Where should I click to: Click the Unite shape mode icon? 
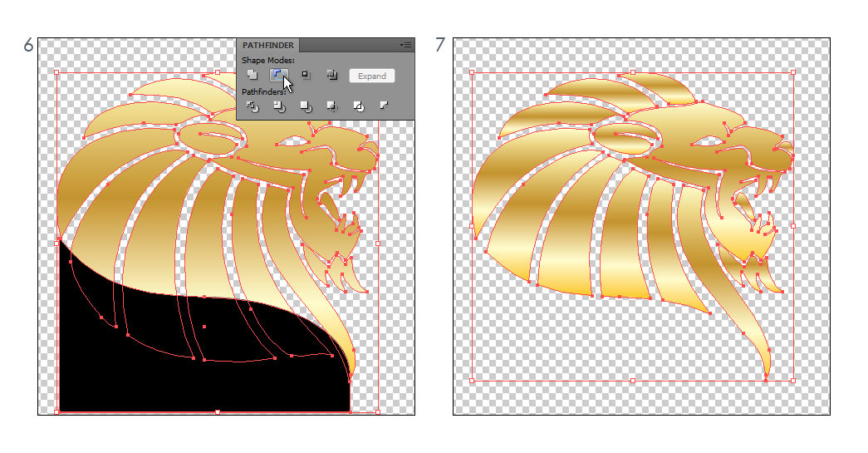point(253,75)
